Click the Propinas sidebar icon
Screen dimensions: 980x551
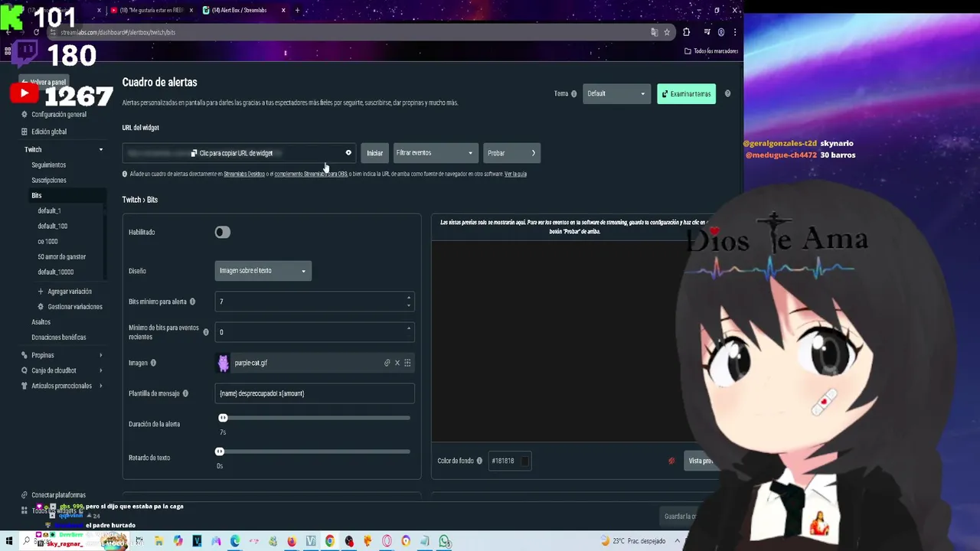24,355
